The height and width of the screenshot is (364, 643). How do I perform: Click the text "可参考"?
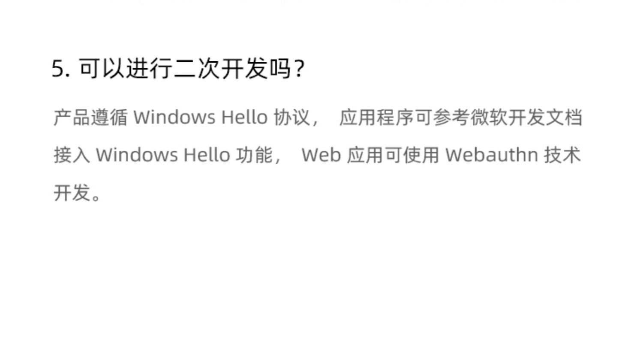click(x=442, y=117)
